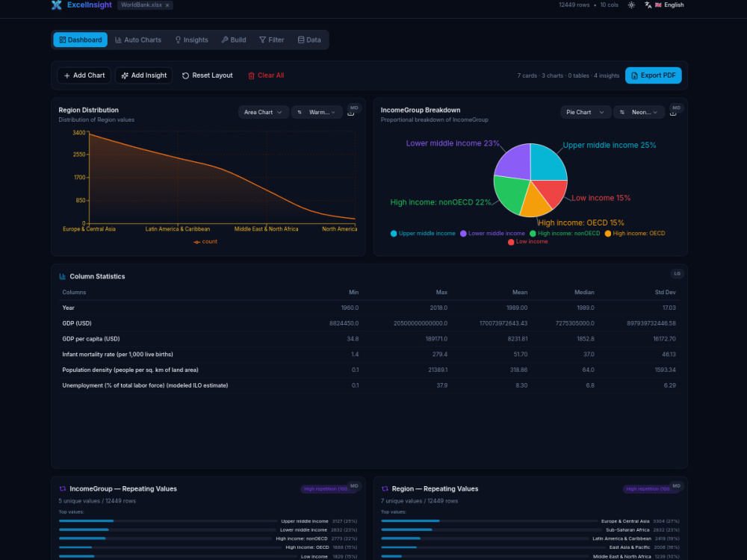This screenshot has height=560, width=747.
Task: Click the Year row max value 2018.0
Action: point(438,308)
